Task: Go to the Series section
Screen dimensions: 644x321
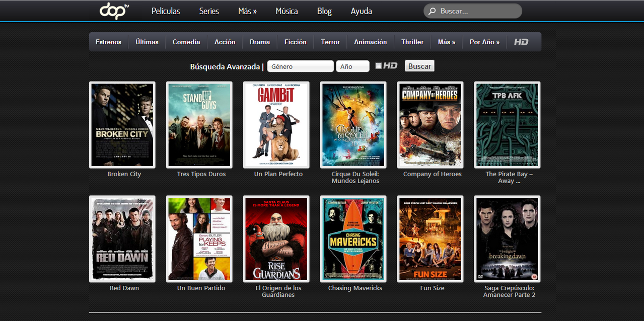Action: point(209,11)
